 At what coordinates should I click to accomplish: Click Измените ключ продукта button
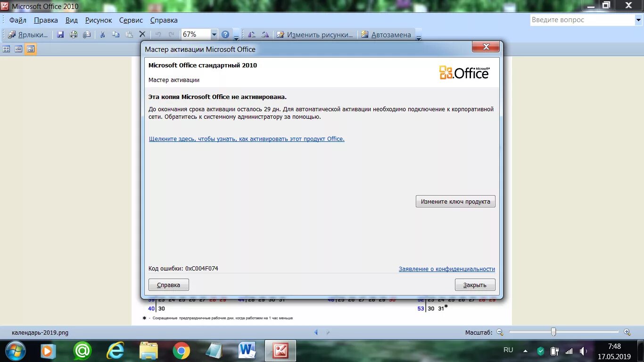[x=455, y=201]
